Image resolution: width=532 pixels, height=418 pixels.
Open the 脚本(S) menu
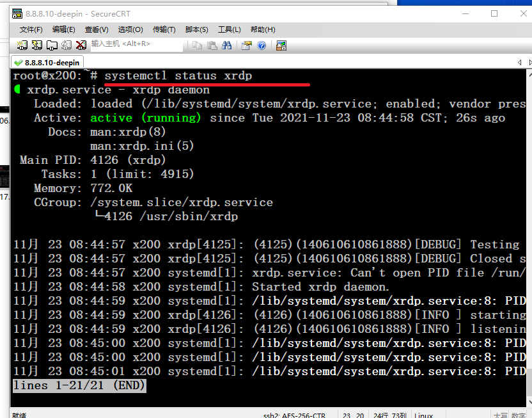[x=197, y=29]
